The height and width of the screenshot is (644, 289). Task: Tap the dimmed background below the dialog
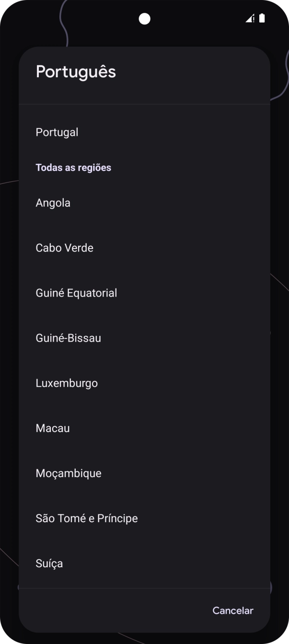point(144,638)
